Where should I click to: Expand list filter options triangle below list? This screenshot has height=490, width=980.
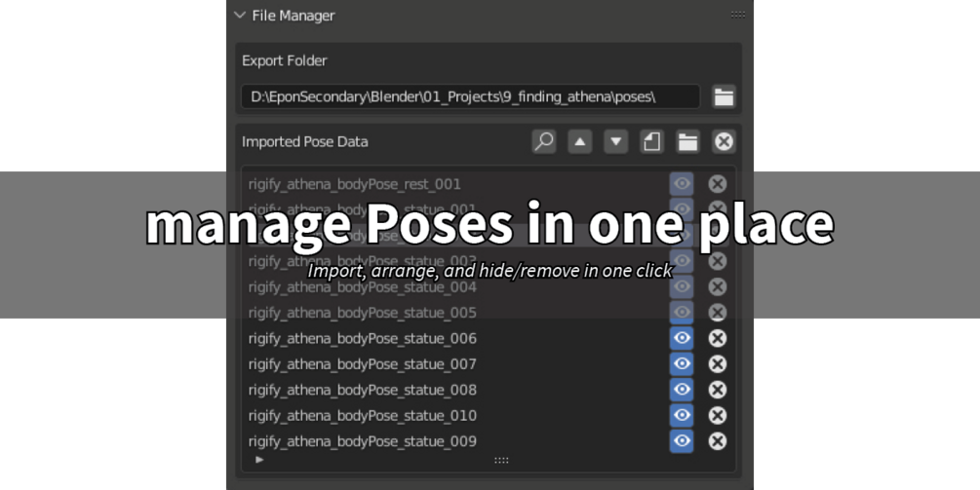coord(259,460)
